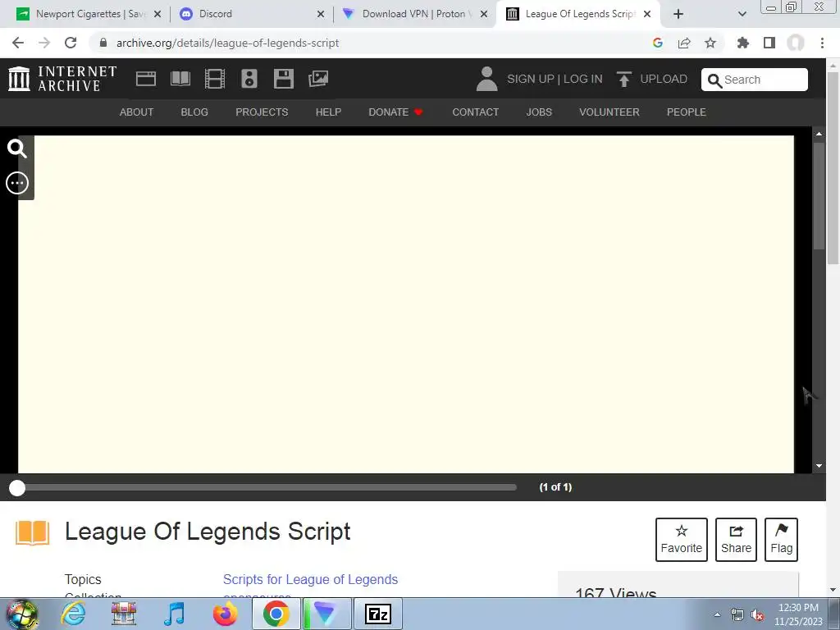
Task: Open 7-Zip from the taskbar
Action: tap(377, 614)
